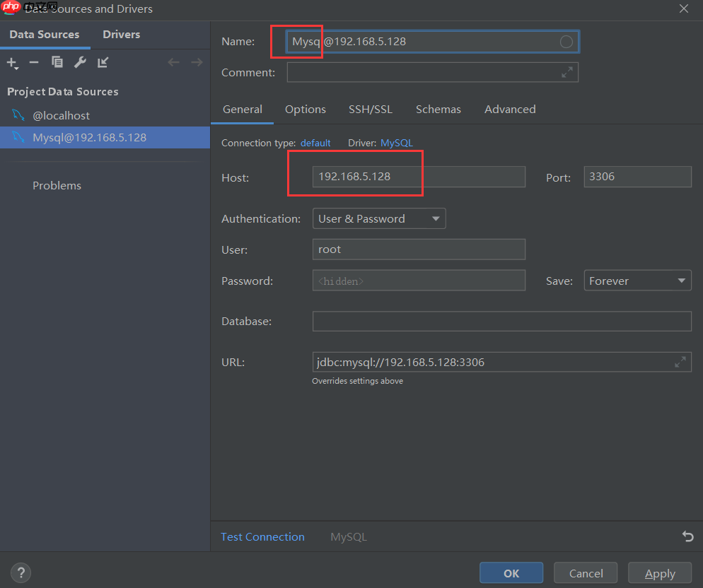The width and height of the screenshot is (703, 588).
Task: Expand the Comment field editor icon
Action: pos(567,71)
